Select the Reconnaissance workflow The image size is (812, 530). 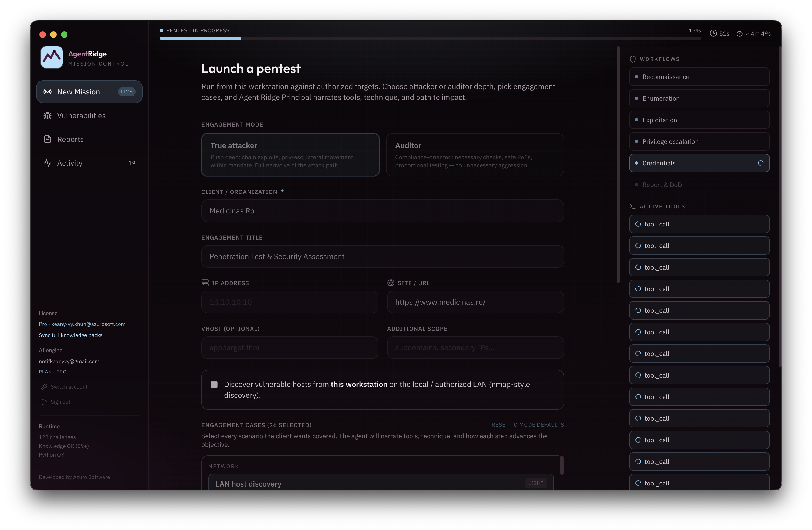(x=699, y=77)
